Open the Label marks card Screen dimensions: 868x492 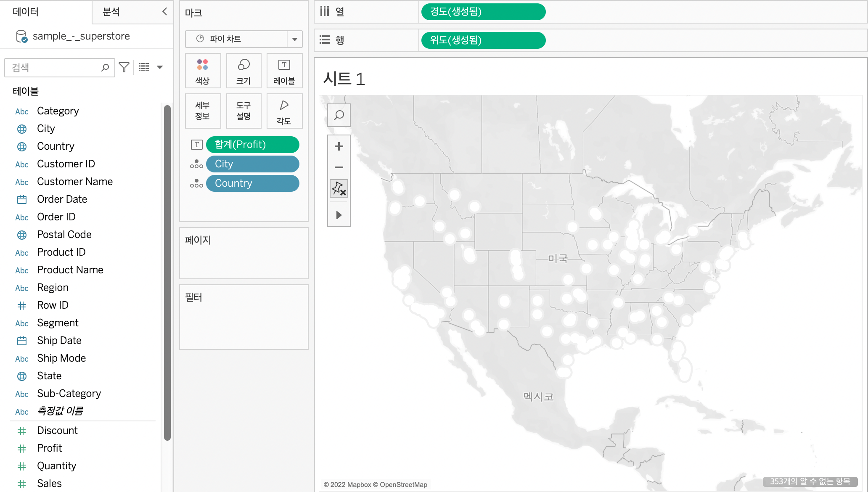[x=284, y=71]
